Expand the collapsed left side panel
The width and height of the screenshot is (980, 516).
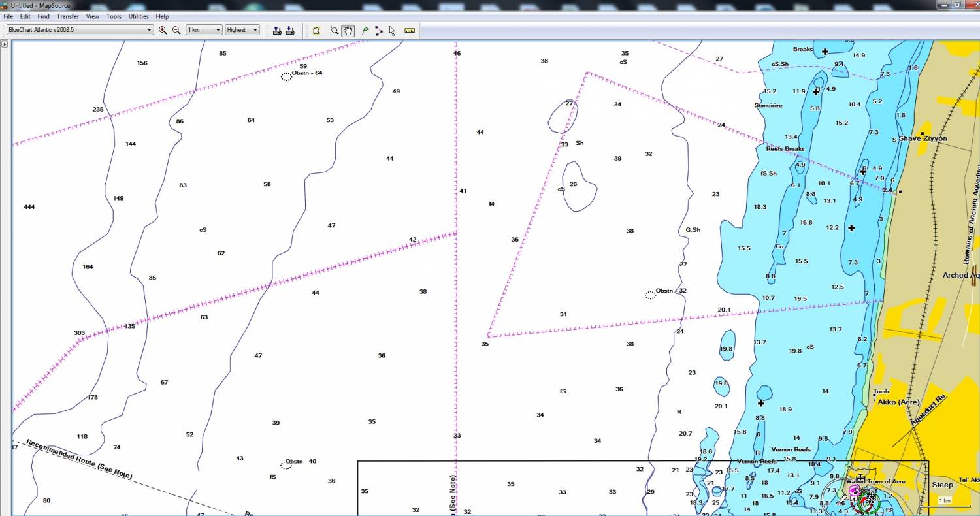pyautogui.click(x=5, y=44)
